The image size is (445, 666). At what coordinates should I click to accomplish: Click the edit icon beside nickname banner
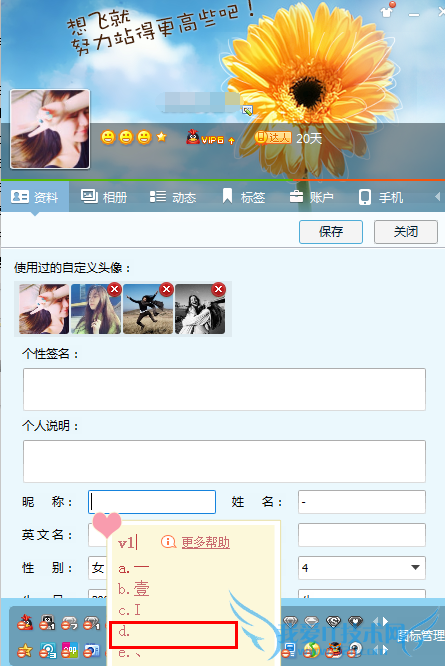pos(248,110)
